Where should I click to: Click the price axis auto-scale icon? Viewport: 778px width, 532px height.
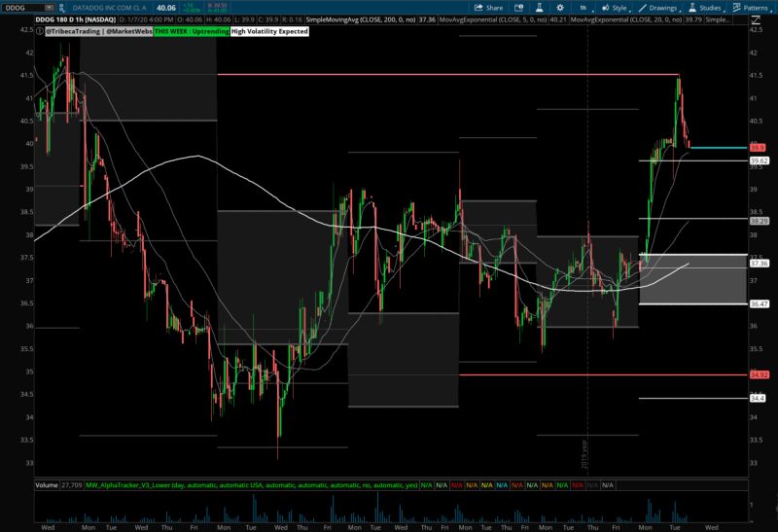pos(756,19)
